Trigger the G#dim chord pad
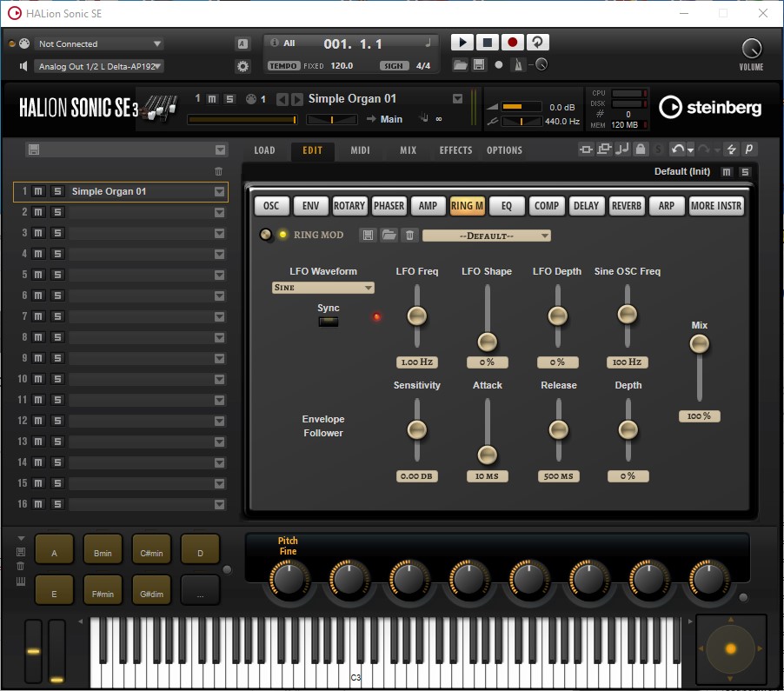This screenshot has height=691, width=784. coord(151,590)
